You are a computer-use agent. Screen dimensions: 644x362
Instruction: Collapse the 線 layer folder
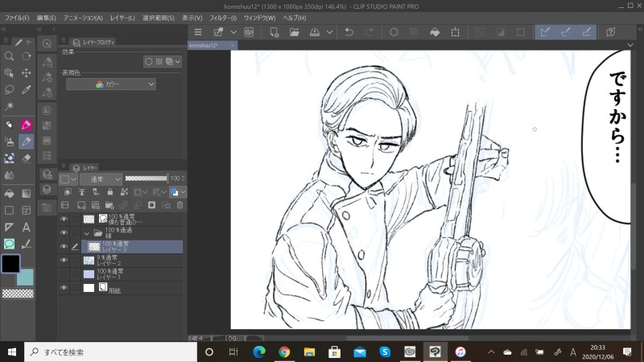pos(88,233)
